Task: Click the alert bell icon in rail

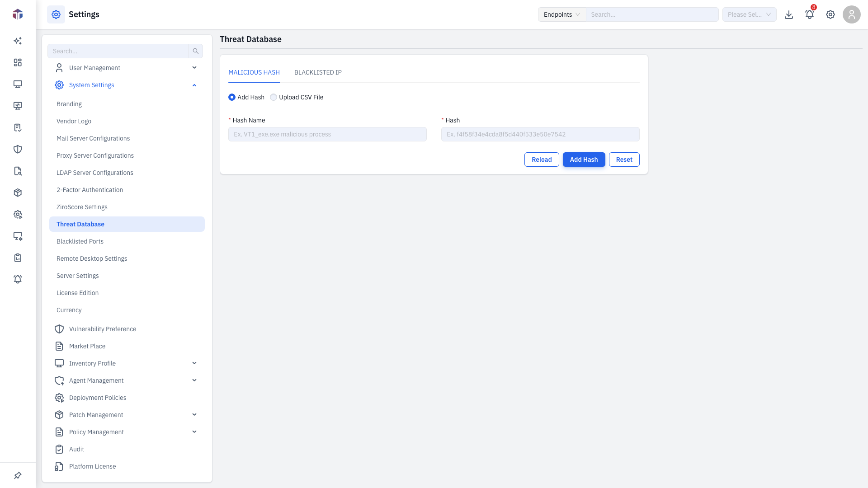Action: 18,279
